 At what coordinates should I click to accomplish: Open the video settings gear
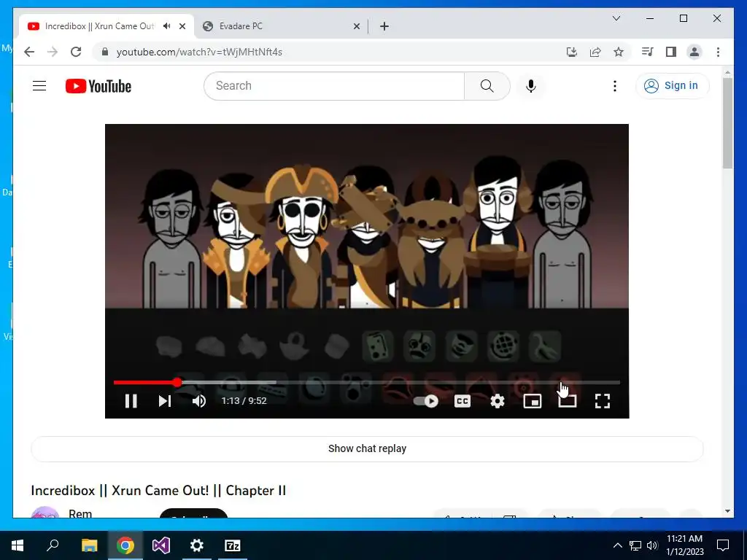pos(498,401)
